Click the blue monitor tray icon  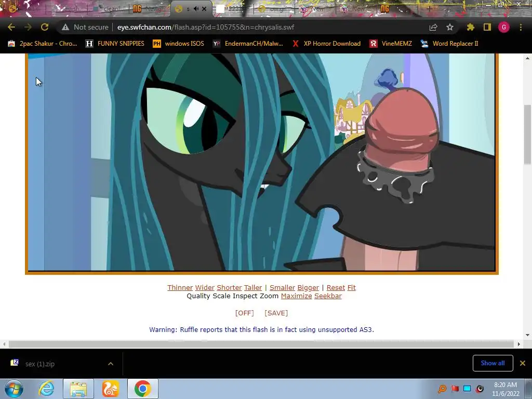click(467, 389)
